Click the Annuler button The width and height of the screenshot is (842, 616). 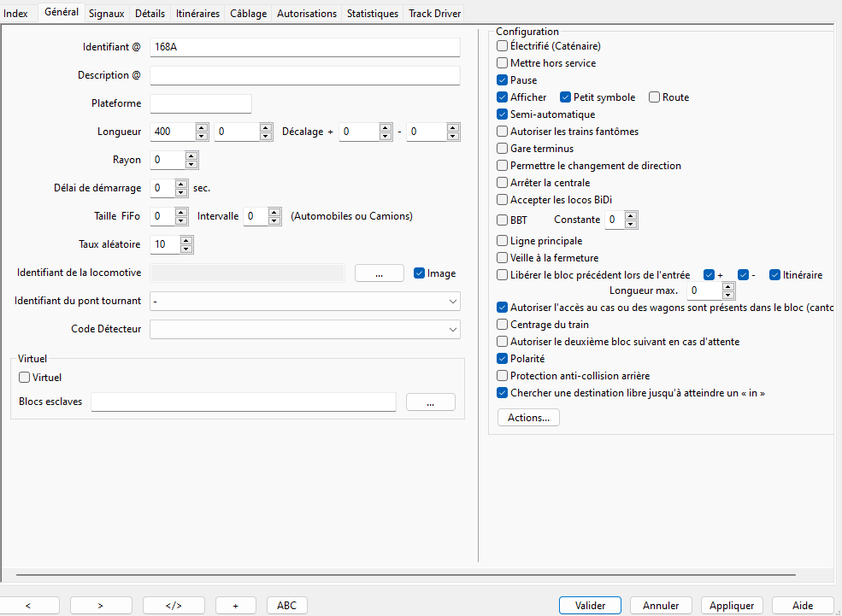tap(661, 605)
